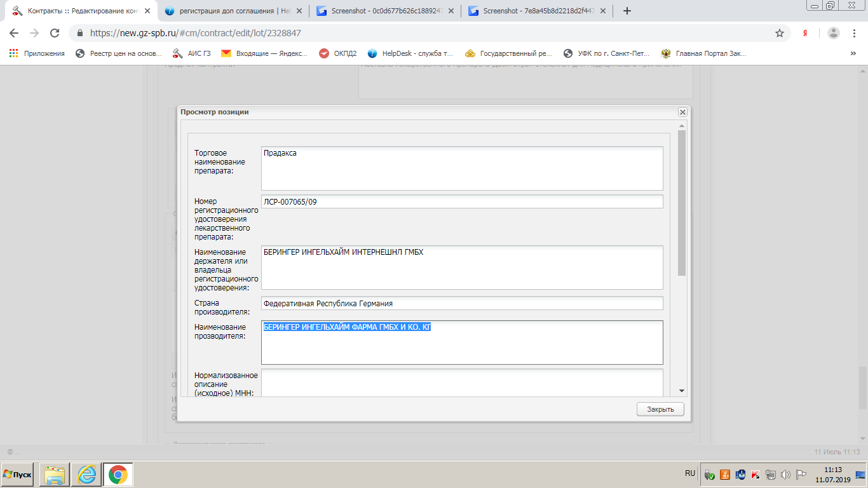
Task: Click the RU language indicator
Action: point(690,474)
